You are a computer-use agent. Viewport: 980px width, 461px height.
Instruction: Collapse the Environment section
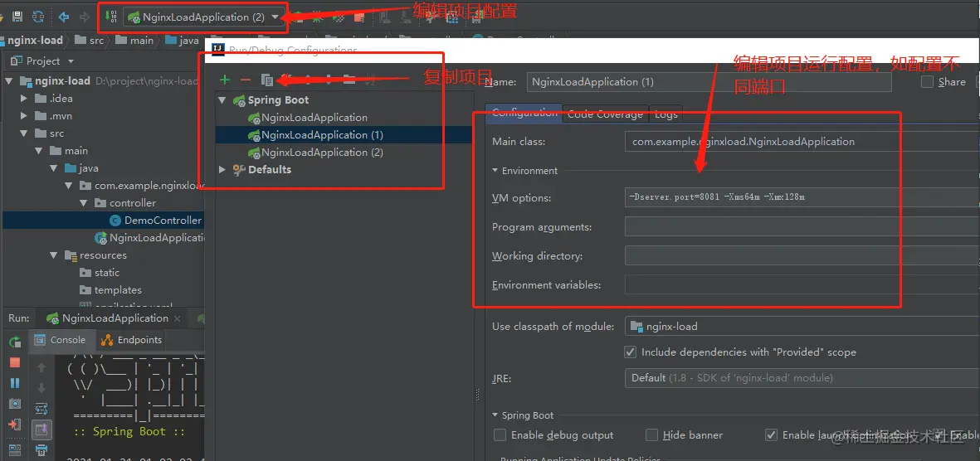click(495, 171)
